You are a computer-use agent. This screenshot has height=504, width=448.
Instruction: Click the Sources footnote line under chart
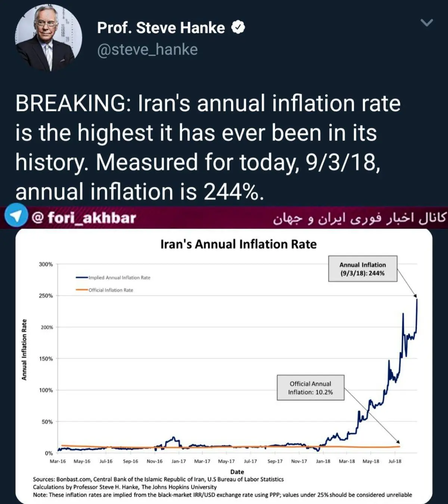coord(158,479)
